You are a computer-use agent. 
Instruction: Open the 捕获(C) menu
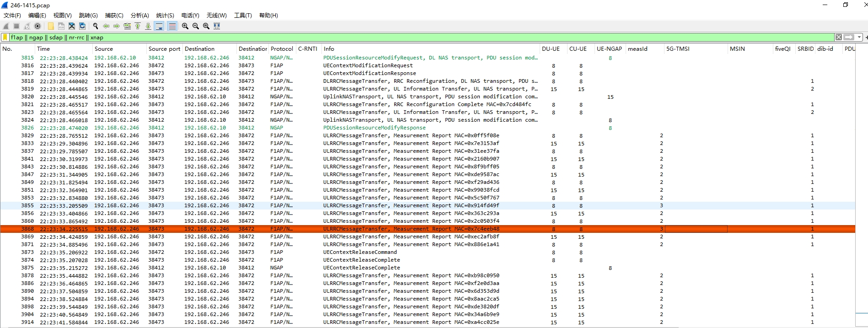[x=114, y=16]
